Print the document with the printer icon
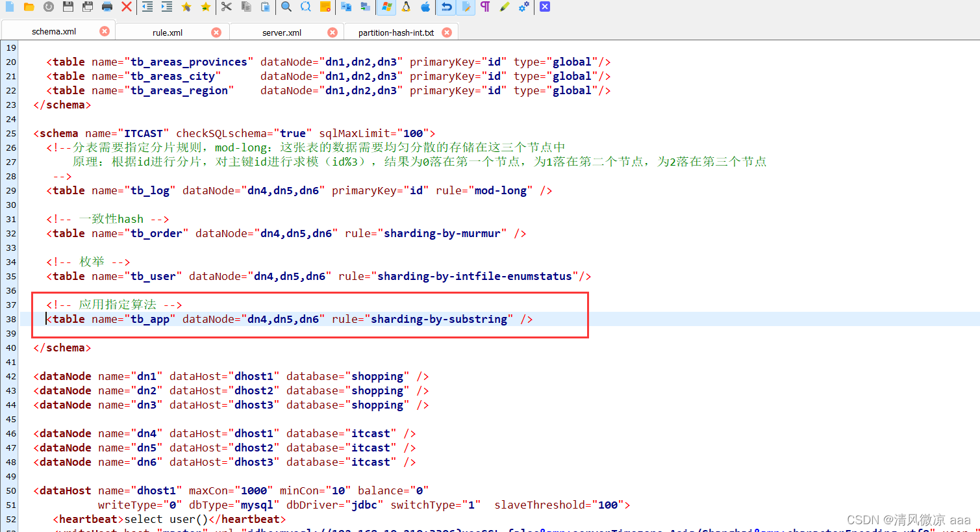 (x=107, y=6)
